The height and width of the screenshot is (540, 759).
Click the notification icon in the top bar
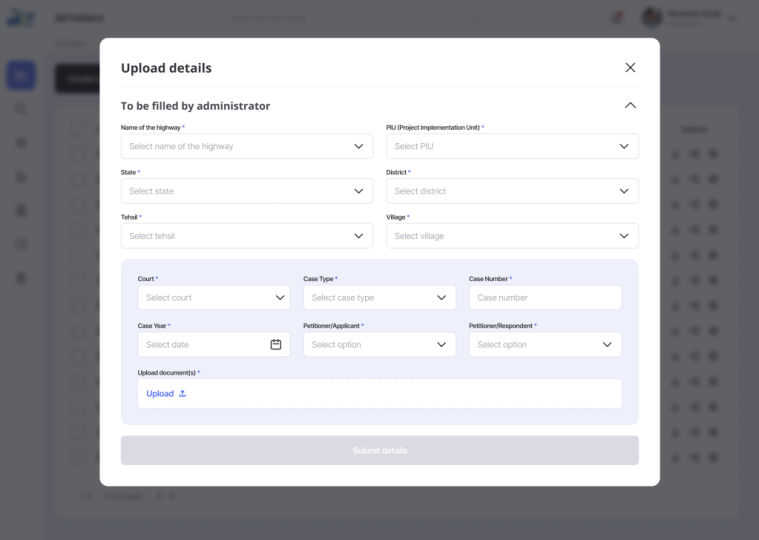coord(617,17)
